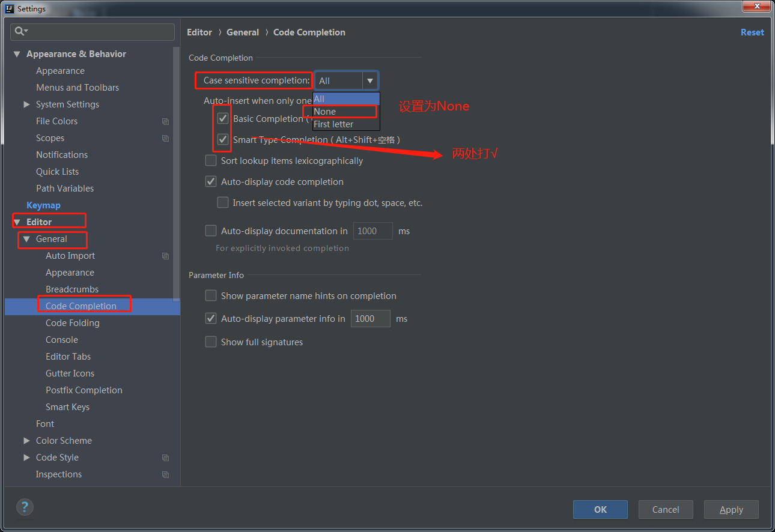Click the search magnifier icon in settings
Screen dimensions: 775x532
[x=20, y=31]
